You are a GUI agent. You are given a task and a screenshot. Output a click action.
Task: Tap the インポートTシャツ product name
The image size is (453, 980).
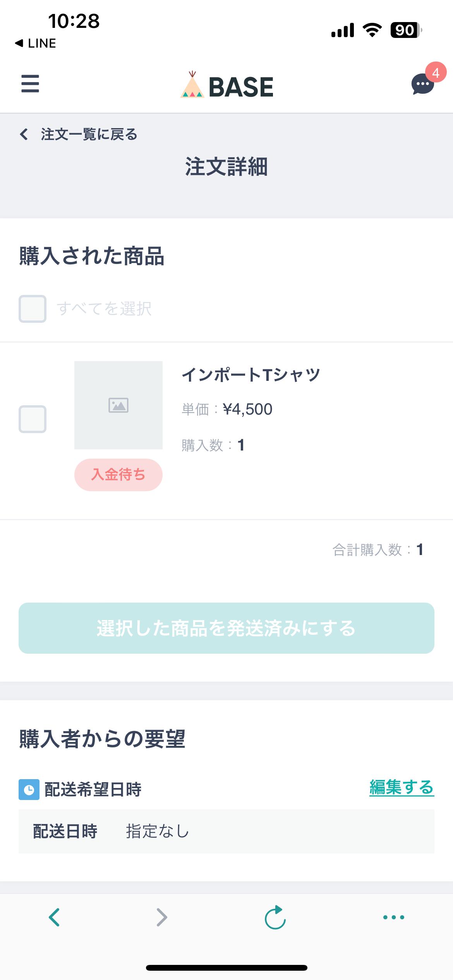click(x=251, y=375)
